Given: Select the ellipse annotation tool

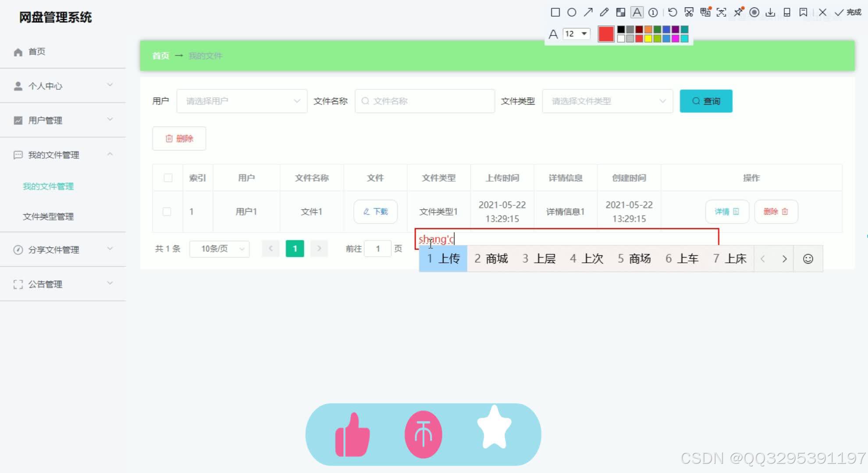Looking at the screenshot, I should pyautogui.click(x=572, y=12).
